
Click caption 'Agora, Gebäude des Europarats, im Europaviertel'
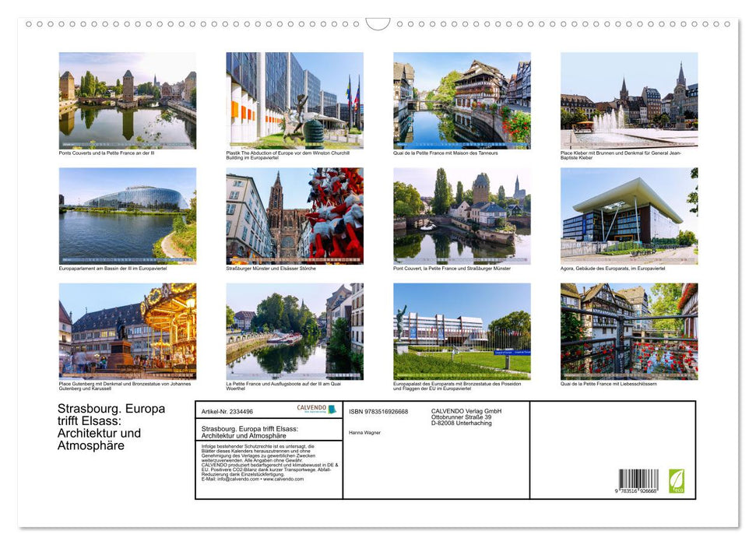[x=613, y=269]
